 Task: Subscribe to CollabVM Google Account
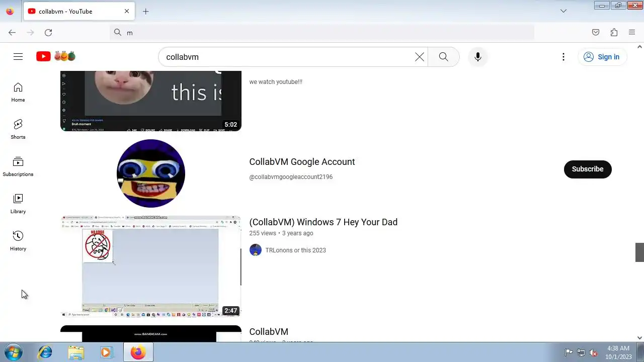(x=588, y=169)
